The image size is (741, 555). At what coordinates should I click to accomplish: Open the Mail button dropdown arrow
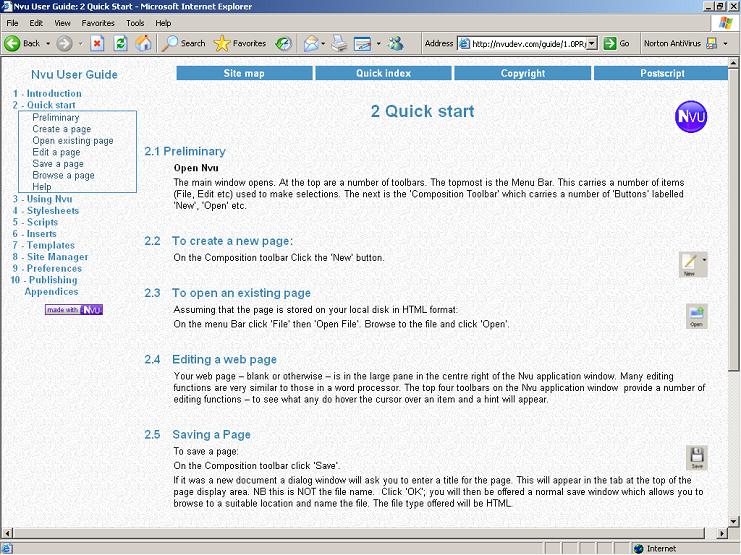click(323, 43)
